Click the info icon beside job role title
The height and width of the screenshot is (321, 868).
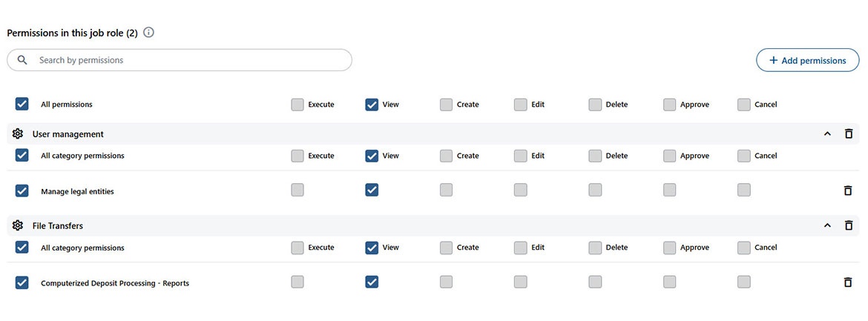(149, 33)
